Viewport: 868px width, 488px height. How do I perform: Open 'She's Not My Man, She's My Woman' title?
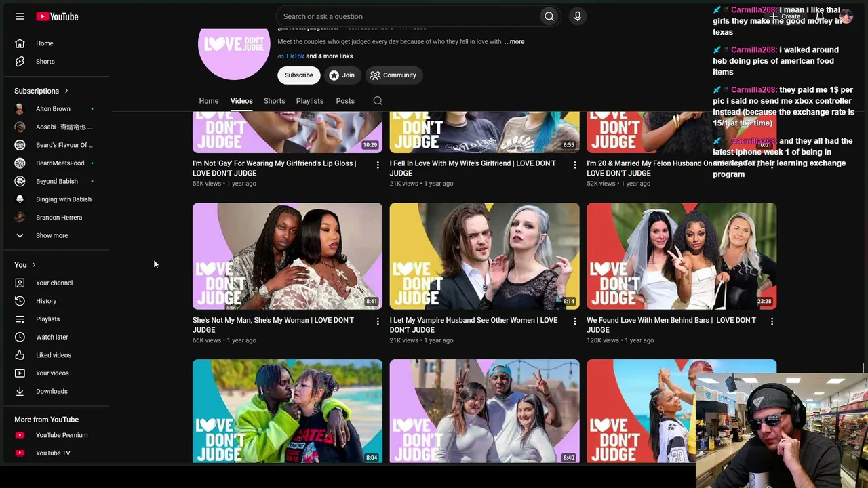click(273, 325)
